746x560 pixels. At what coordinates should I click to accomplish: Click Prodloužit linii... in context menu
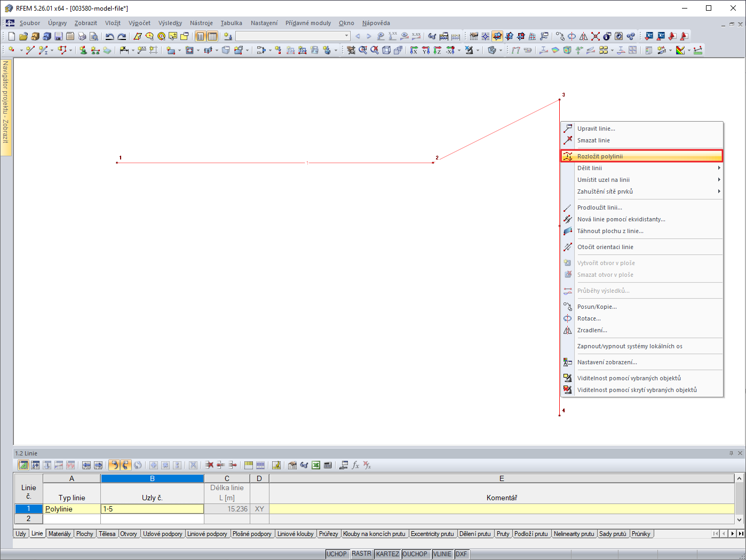click(x=641, y=207)
